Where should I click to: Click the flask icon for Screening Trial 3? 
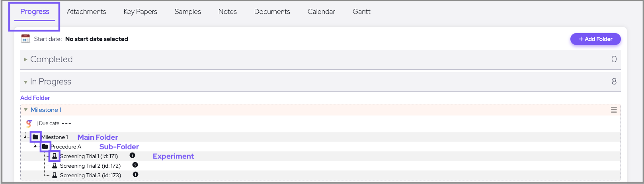pos(55,175)
